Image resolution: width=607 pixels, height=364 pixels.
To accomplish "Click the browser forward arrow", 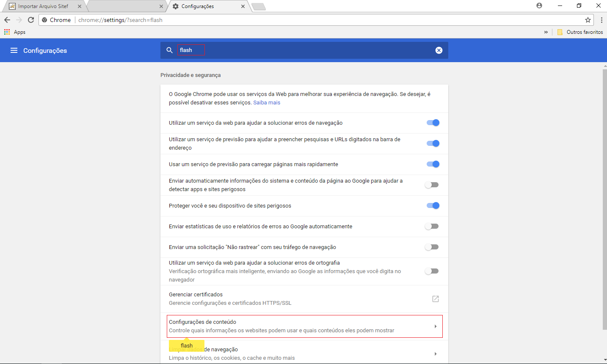I will 19,20.
